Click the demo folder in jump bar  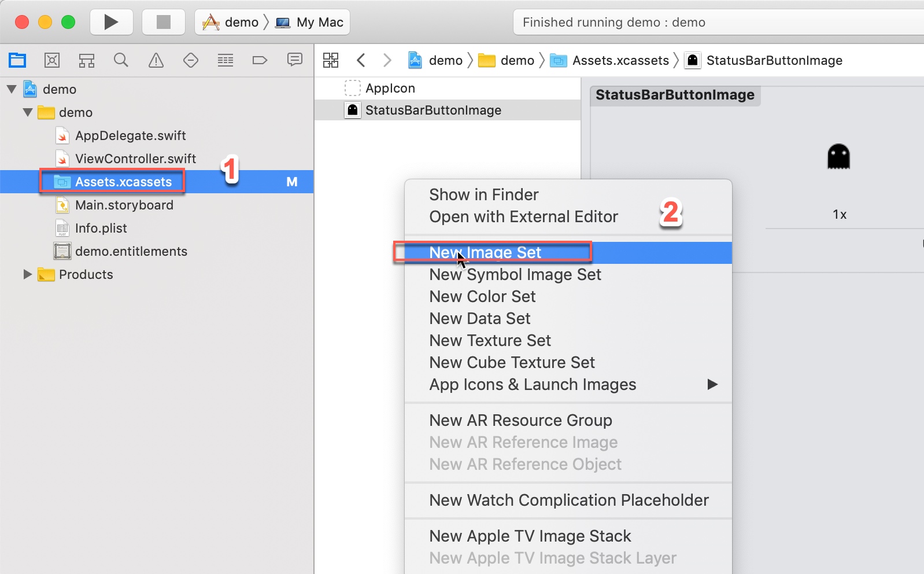point(506,60)
